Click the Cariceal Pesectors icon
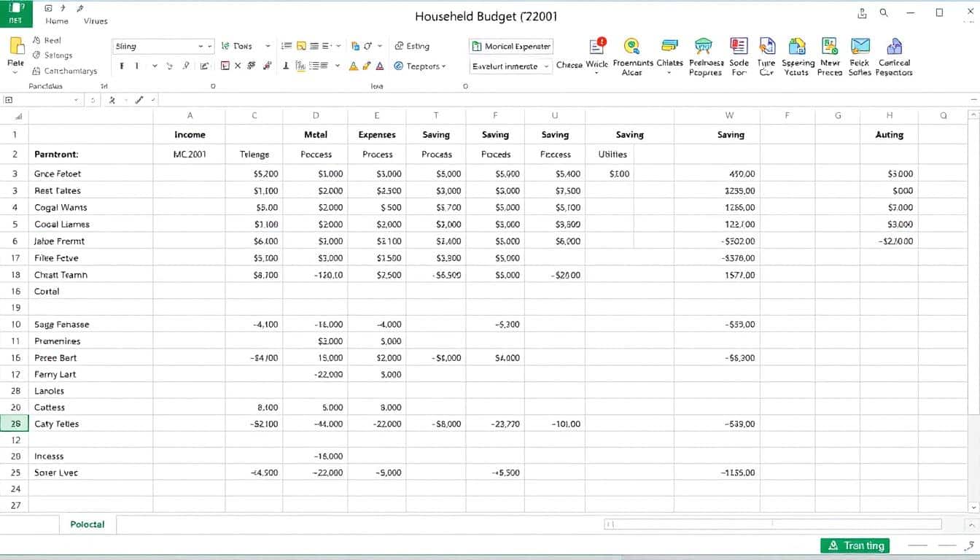 point(895,47)
